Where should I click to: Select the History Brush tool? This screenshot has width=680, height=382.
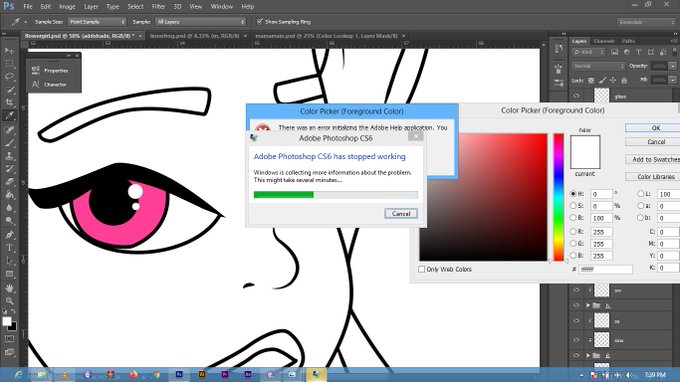(9, 169)
